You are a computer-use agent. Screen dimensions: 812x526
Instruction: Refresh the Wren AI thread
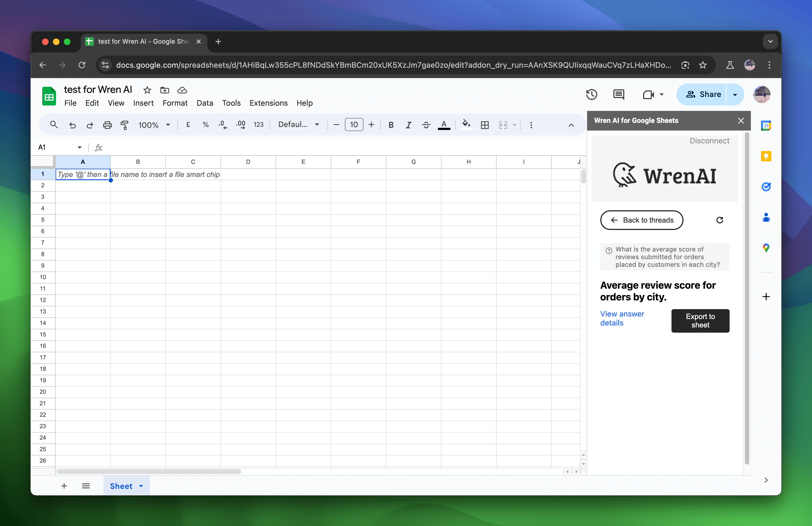point(720,220)
